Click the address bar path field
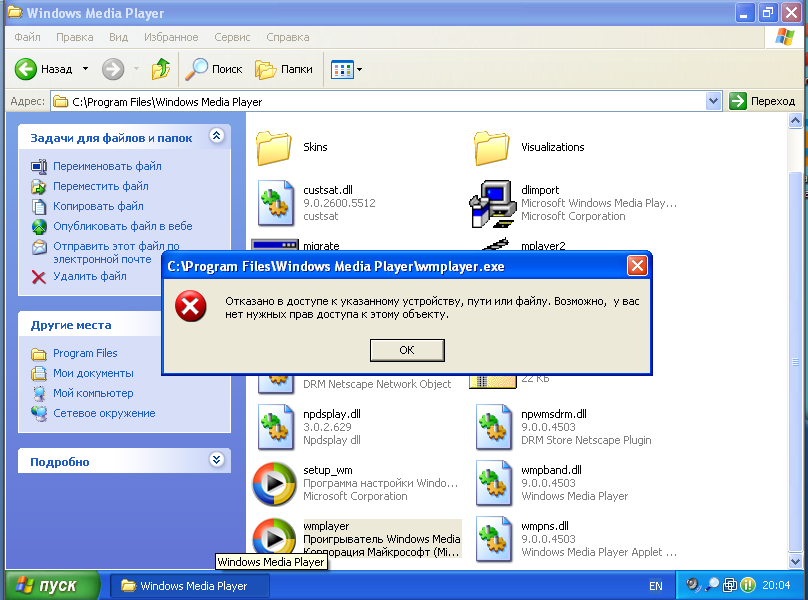 pyautogui.click(x=379, y=102)
